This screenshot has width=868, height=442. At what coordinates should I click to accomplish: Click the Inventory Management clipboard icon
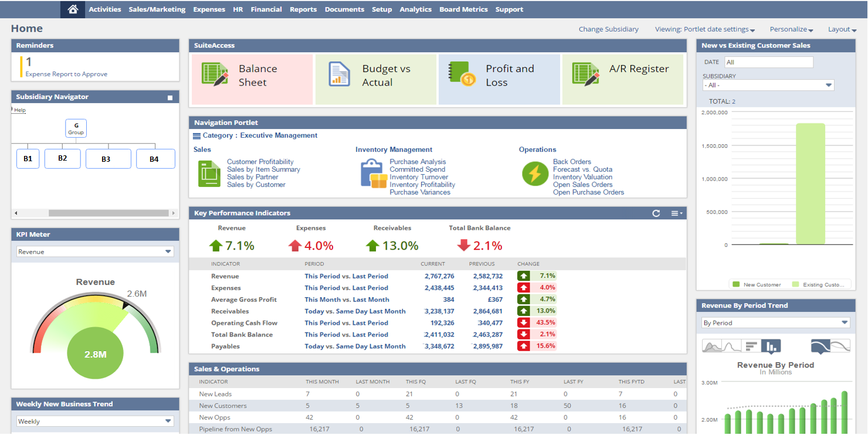pos(373,174)
